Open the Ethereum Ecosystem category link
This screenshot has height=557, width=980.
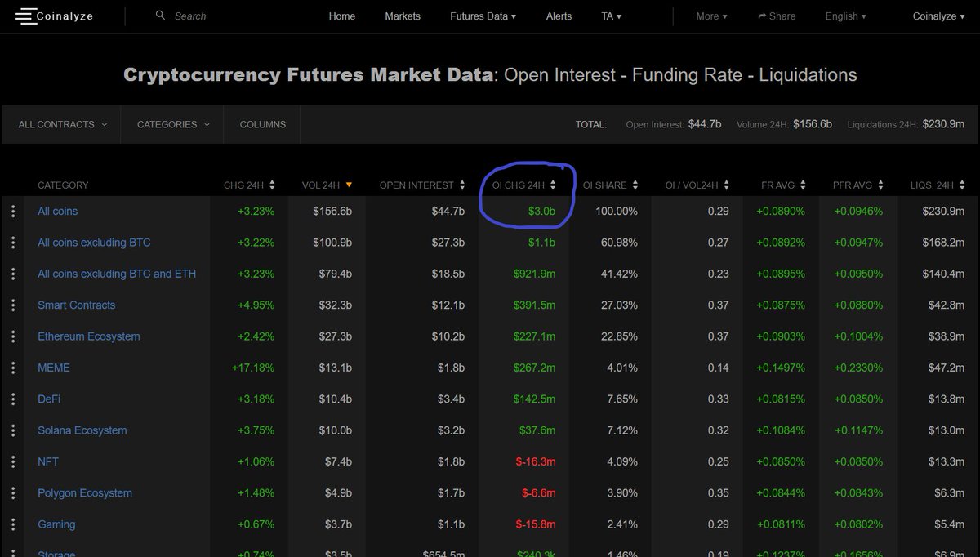pyautogui.click(x=88, y=336)
